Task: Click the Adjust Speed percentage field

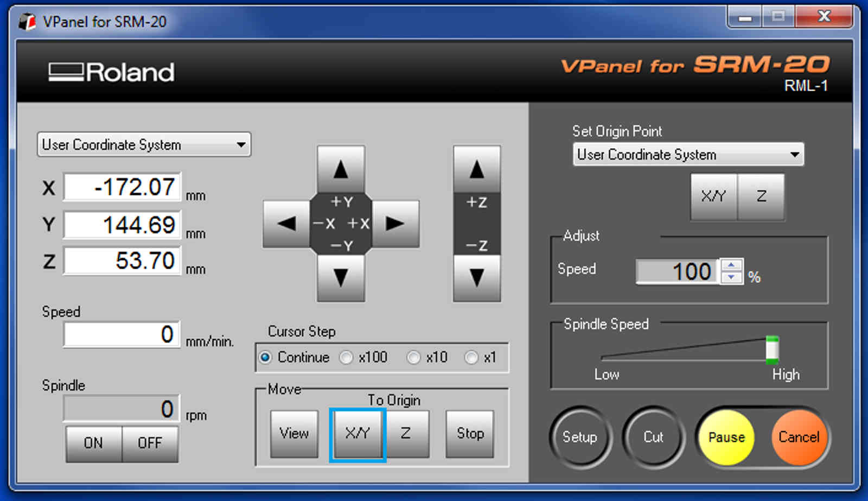Action: pos(678,271)
